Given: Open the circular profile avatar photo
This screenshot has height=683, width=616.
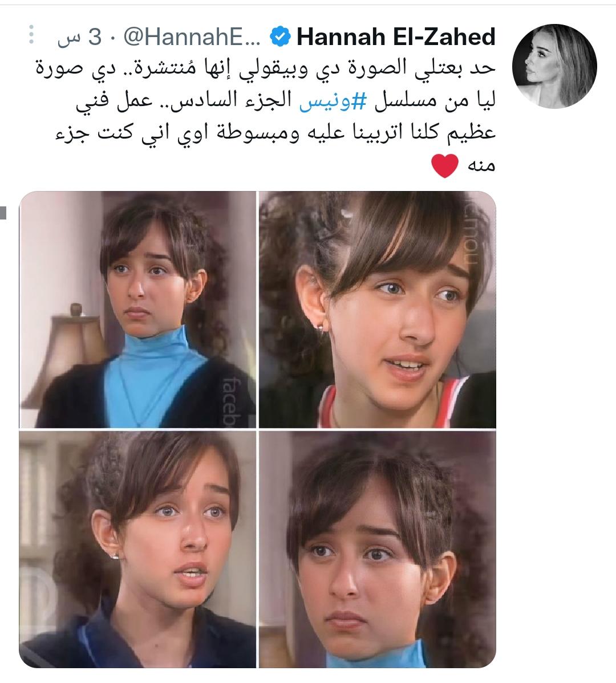Looking at the screenshot, I should 554,66.
